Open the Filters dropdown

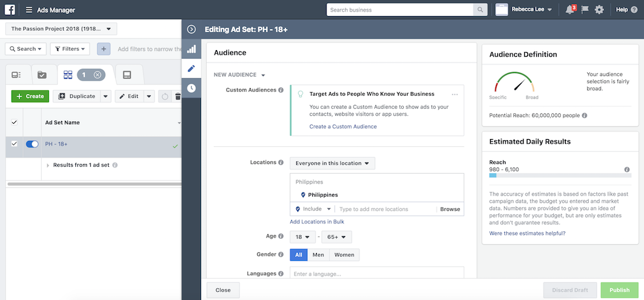(70, 49)
